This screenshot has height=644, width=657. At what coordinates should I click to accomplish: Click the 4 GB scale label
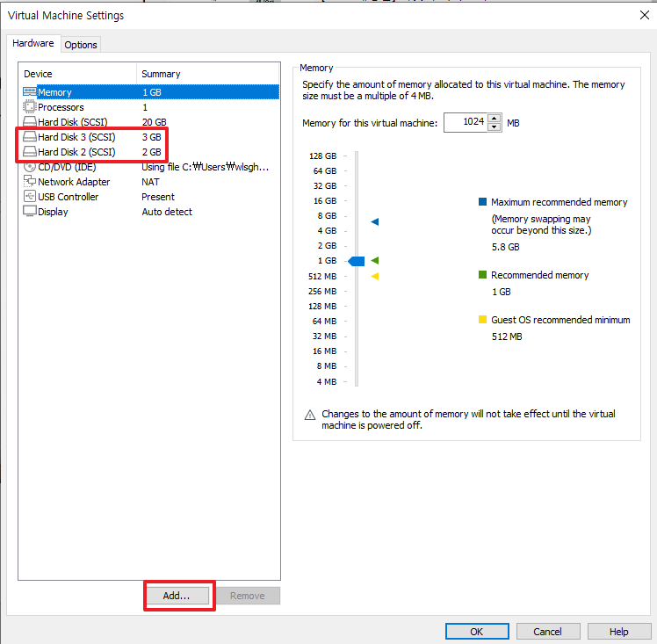click(327, 230)
